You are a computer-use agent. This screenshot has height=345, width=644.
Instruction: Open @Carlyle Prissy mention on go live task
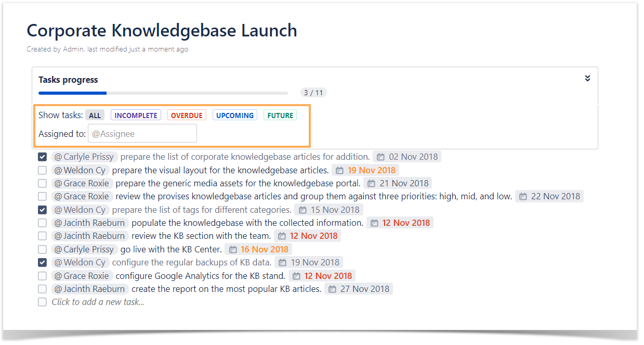pos(84,249)
